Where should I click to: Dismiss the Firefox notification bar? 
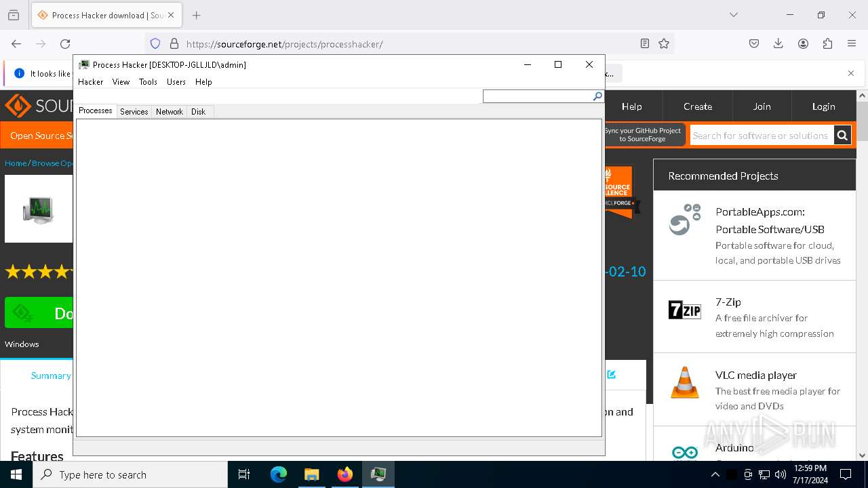[851, 73]
